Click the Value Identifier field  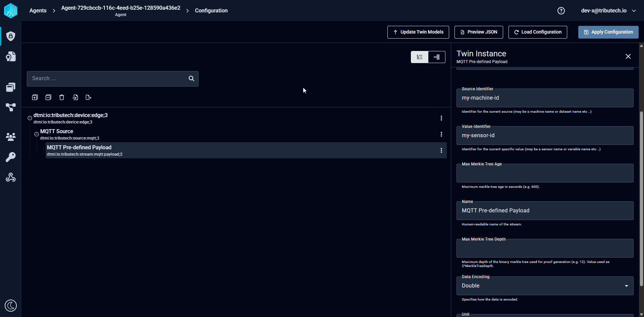click(x=545, y=136)
